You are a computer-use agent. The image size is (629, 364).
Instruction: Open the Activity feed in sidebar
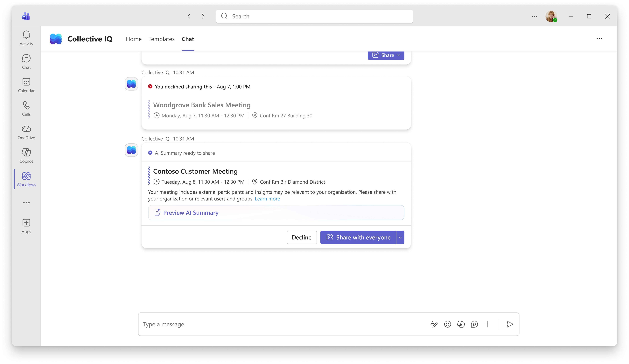pyautogui.click(x=26, y=38)
